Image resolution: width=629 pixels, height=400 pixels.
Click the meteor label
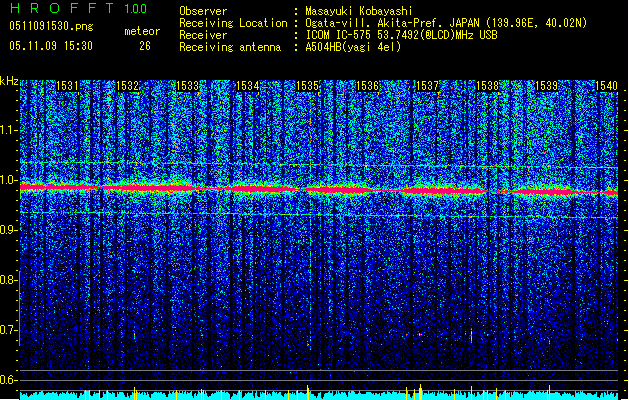click(x=142, y=31)
